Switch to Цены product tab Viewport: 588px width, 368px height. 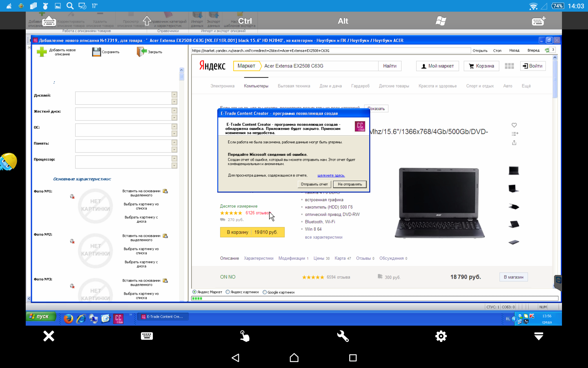click(x=321, y=258)
